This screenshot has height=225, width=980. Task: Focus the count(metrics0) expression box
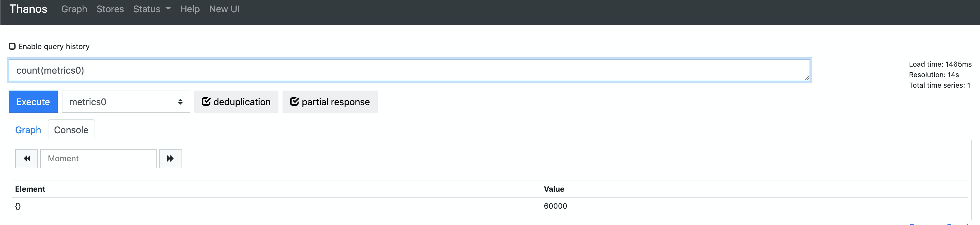(409, 70)
